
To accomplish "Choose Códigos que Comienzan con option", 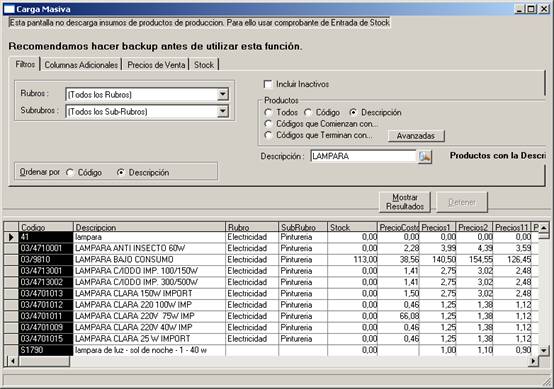I will pyautogui.click(x=269, y=124).
